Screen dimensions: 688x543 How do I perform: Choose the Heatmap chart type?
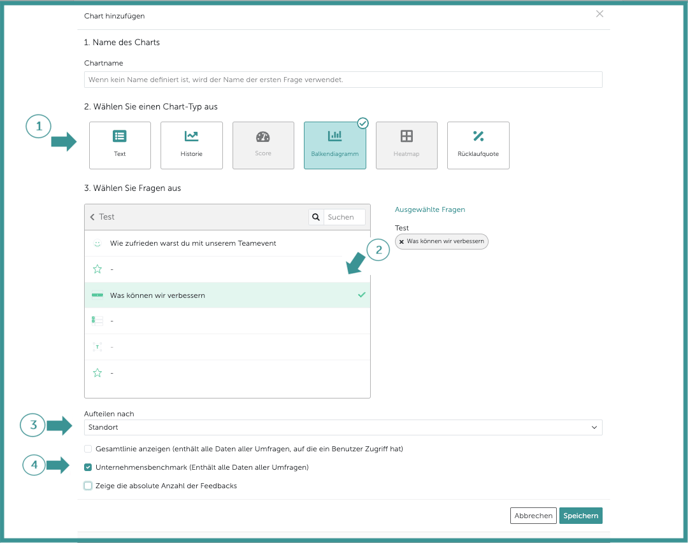coord(406,145)
